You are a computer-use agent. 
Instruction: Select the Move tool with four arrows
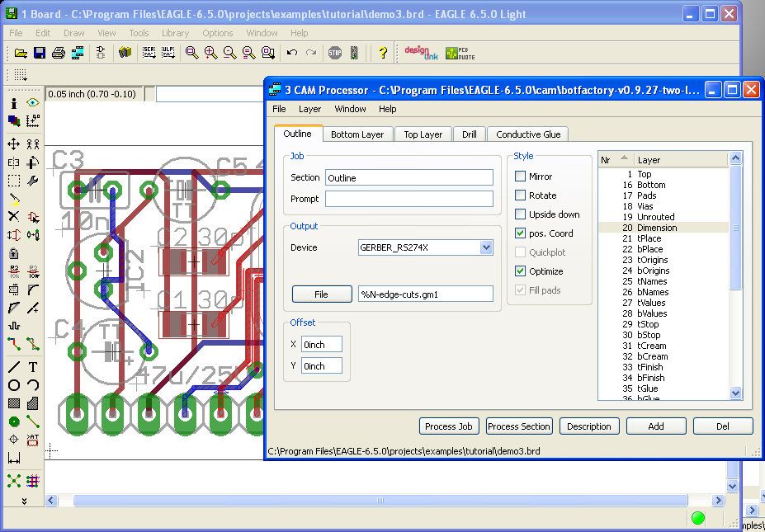[x=14, y=144]
